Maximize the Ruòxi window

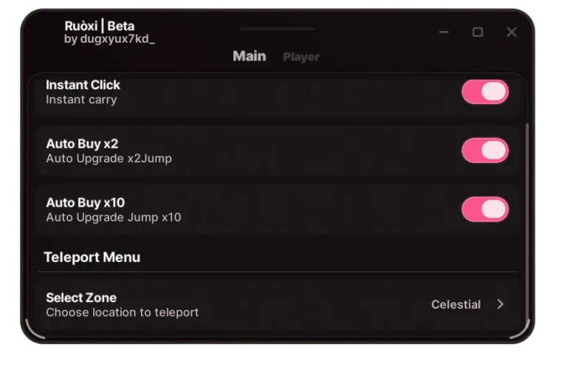pos(478,32)
